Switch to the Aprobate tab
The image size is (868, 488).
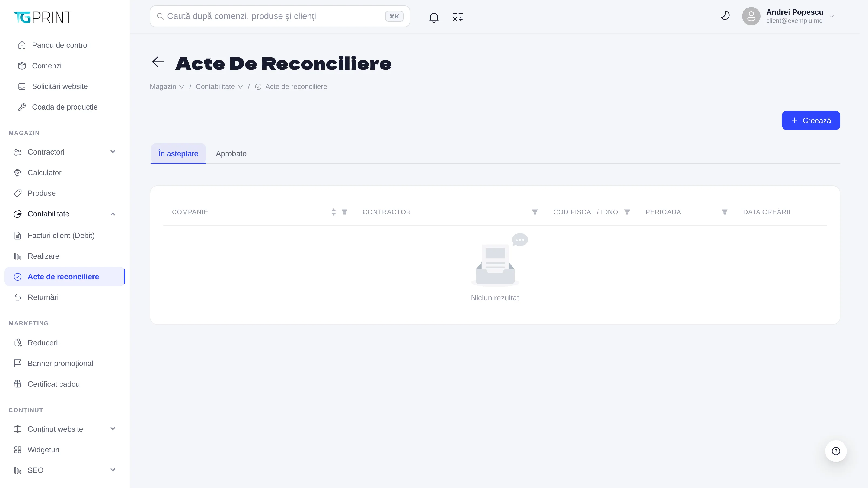click(x=231, y=153)
